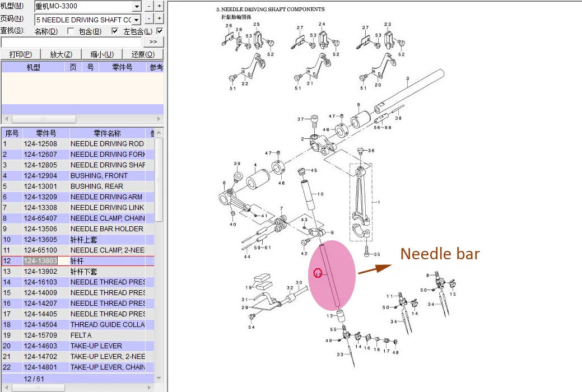Click the >> search button

click(153, 42)
